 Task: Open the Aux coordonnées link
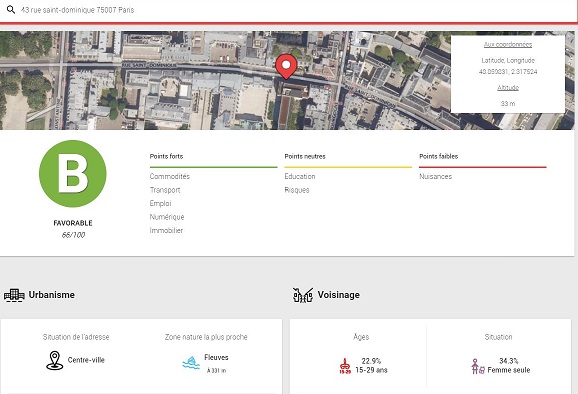click(508, 45)
